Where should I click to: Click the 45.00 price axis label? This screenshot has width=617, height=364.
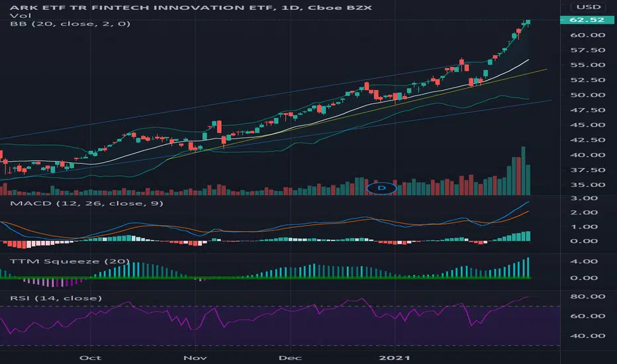[588, 124]
